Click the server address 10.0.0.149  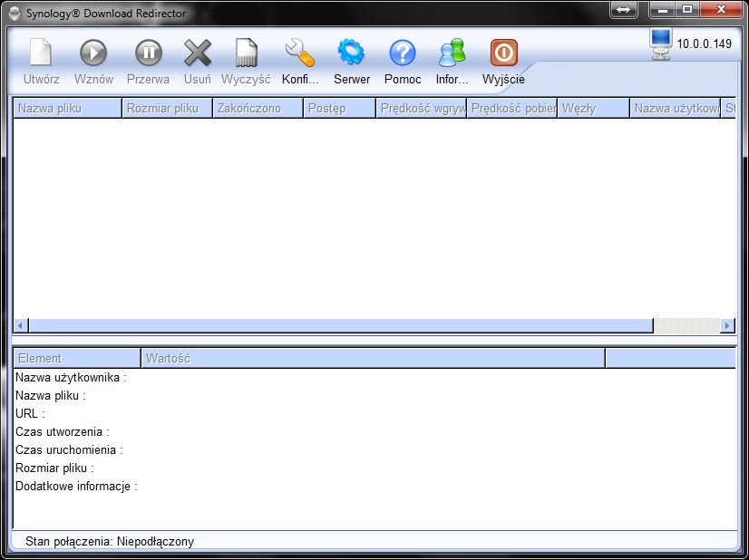pos(704,43)
